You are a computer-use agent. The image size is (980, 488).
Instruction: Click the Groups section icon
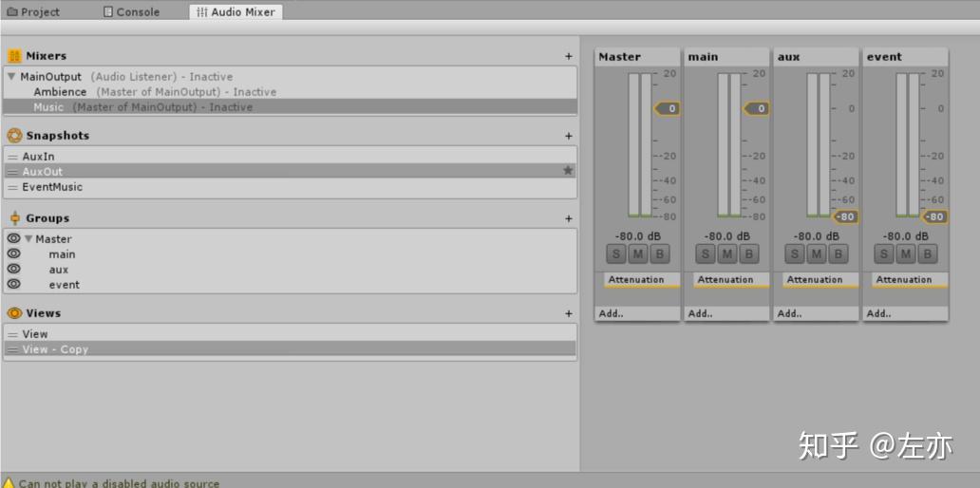(x=15, y=218)
